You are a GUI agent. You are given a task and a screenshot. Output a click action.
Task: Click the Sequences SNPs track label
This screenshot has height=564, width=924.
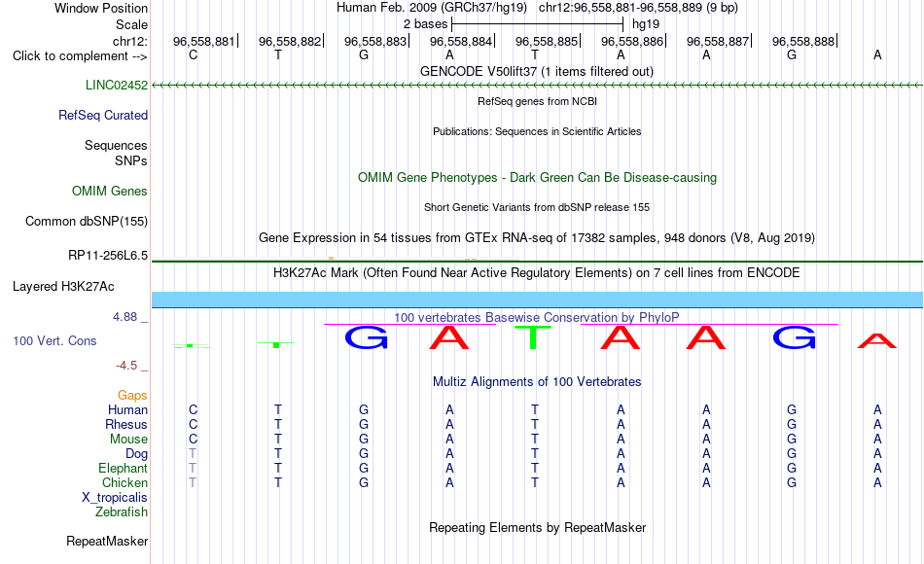(x=116, y=154)
